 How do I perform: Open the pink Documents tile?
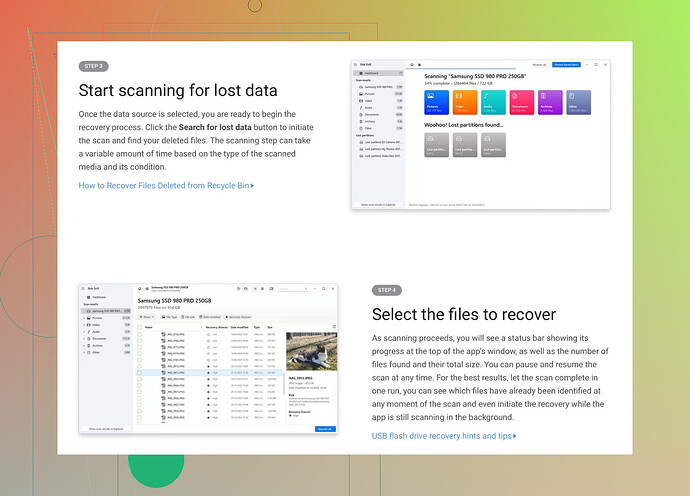click(521, 103)
